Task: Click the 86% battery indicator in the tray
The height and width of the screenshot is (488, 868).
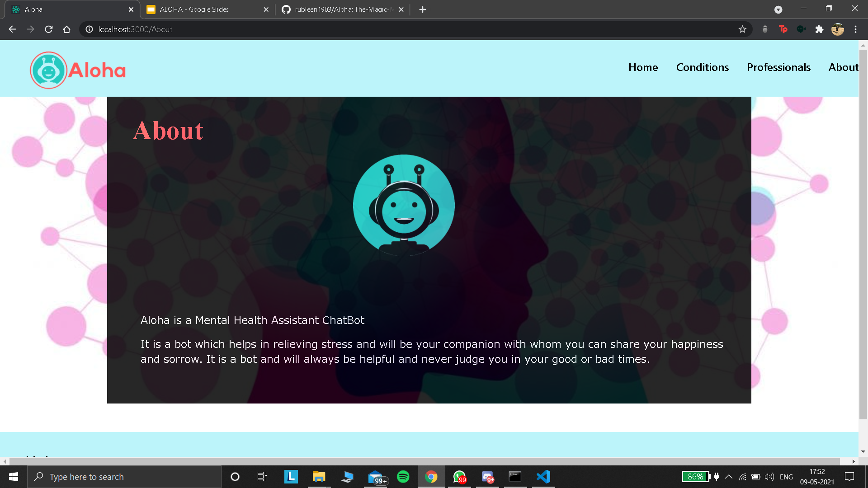Action: pos(695,476)
